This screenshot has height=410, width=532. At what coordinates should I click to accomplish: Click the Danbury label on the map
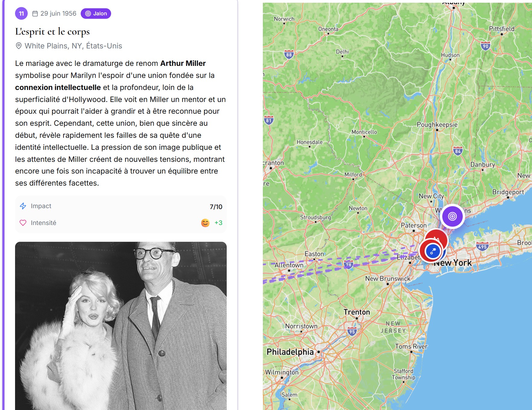tap(483, 165)
